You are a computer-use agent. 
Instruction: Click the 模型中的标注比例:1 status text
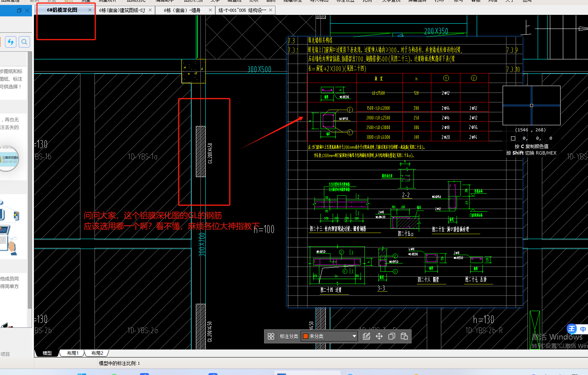click(119, 363)
